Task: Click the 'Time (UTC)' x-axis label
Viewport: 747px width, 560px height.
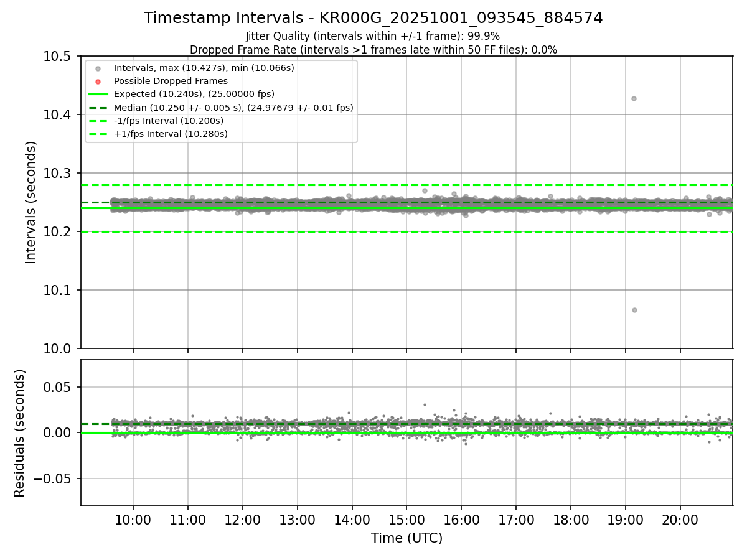Action: pyautogui.click(x=406, y=538)
